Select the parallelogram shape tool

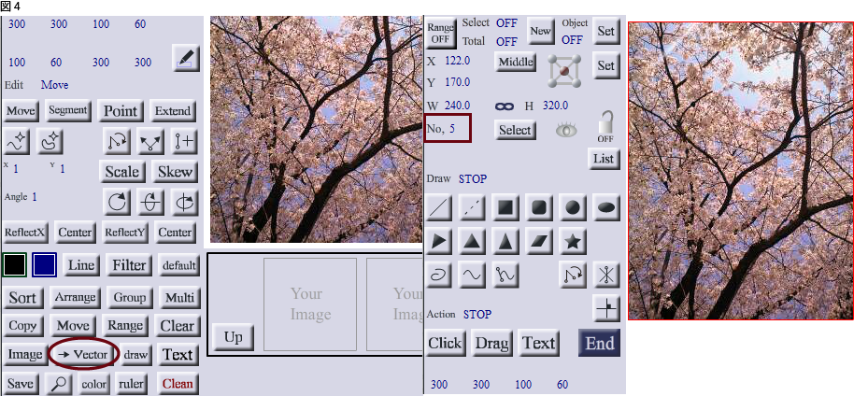coord(538,241)
